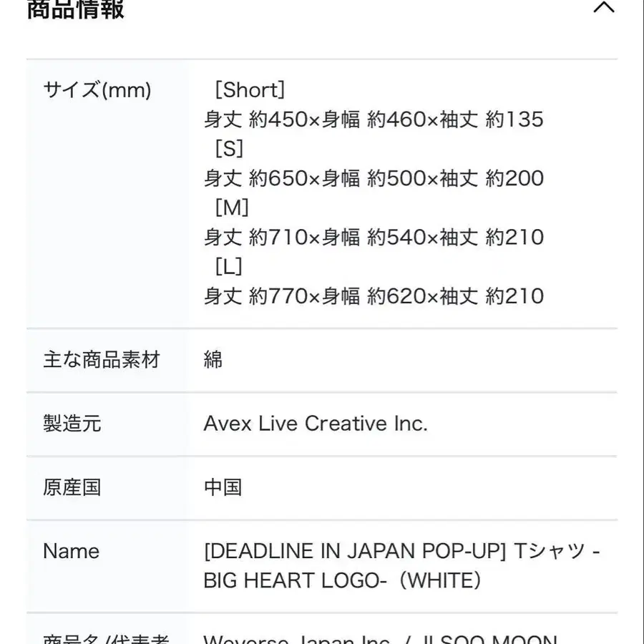Screen dimensions: 644x644
Task: Select the サイズ(mm) row label
Action: click(97, 90)
